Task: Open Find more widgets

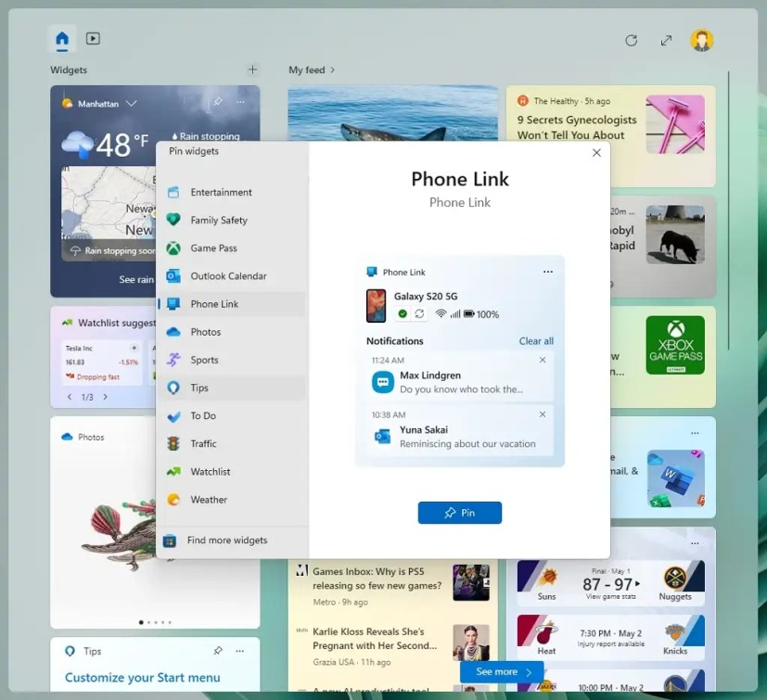Action: click(x=228, y=540)
